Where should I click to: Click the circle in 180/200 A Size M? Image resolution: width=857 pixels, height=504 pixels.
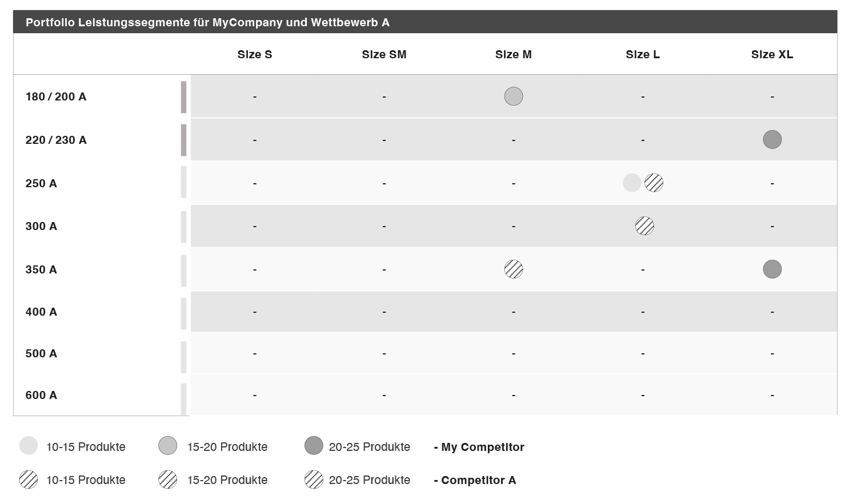514,96
